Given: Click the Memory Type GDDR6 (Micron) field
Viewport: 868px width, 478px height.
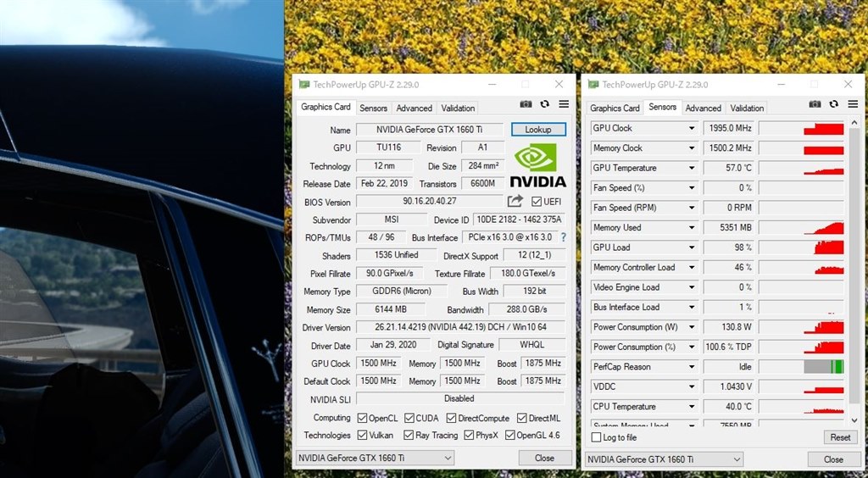Looking at the screenshot, I should tap(401, 291).
